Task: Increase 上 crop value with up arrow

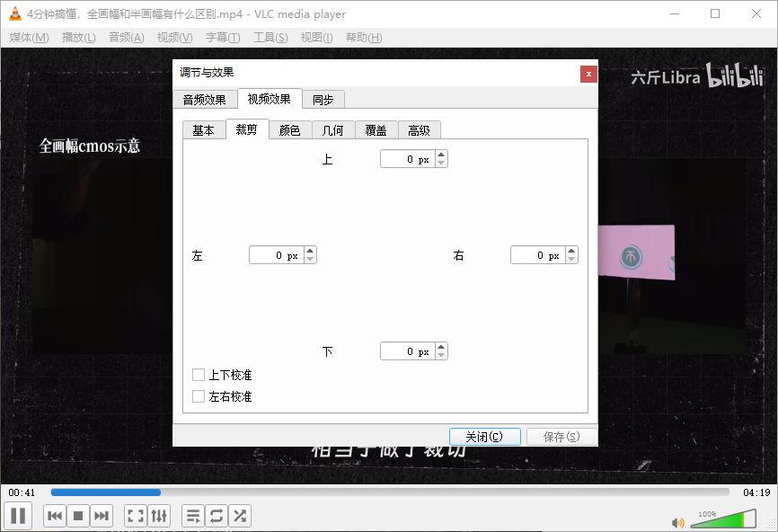Action: click(441, 155)
